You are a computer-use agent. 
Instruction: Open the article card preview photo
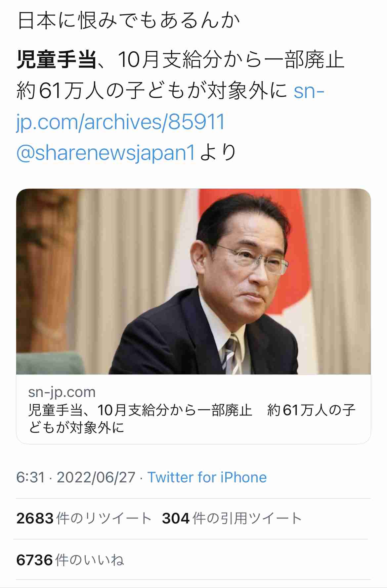[x=193, y=282]
